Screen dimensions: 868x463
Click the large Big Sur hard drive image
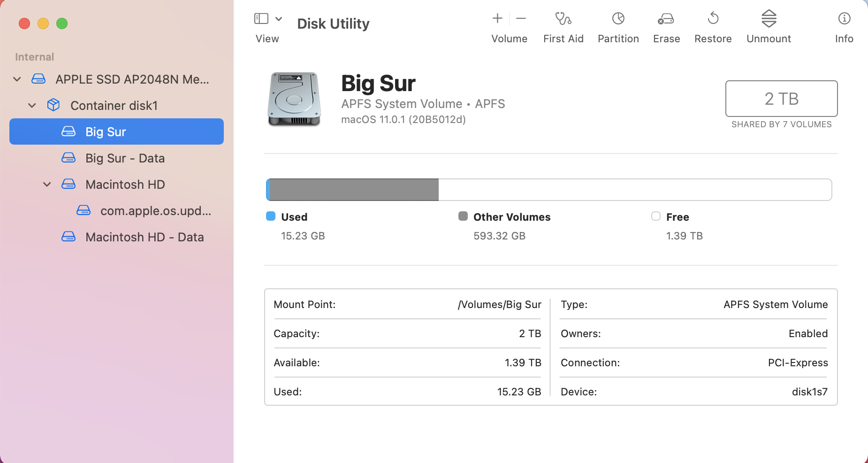point(294,99)
